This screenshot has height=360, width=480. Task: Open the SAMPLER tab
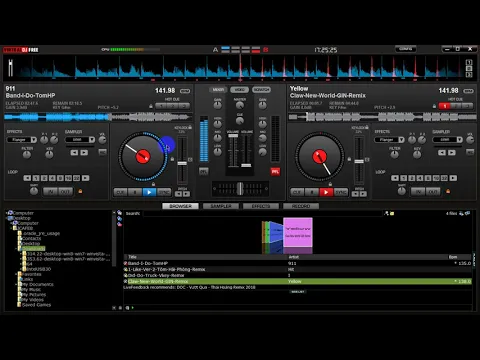(221, 206)
